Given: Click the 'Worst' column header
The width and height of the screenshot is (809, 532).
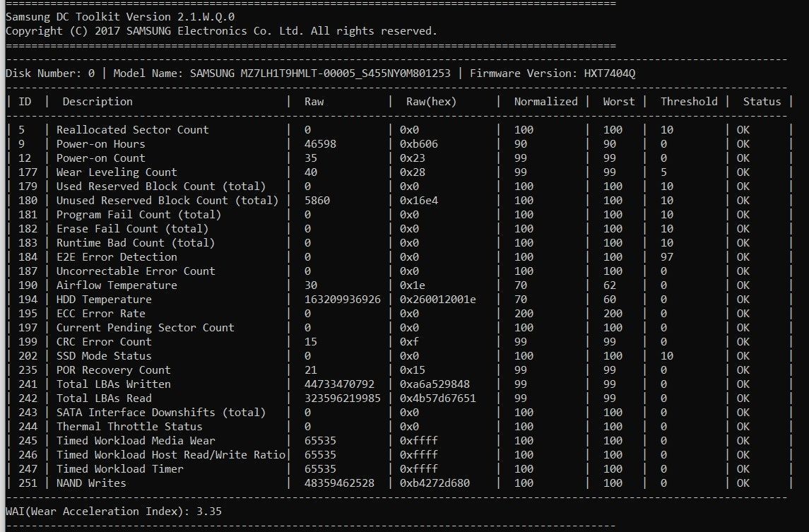Looking at the screenshot, I should [619, 102].
